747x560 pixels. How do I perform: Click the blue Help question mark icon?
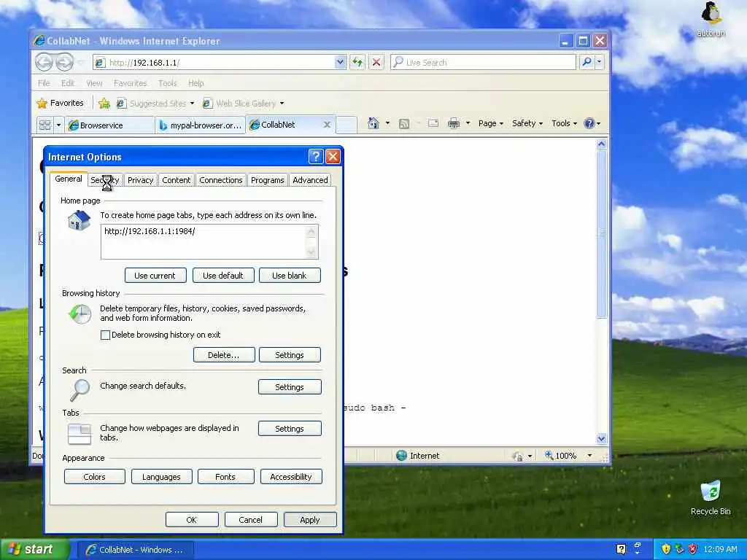point(589,123)
